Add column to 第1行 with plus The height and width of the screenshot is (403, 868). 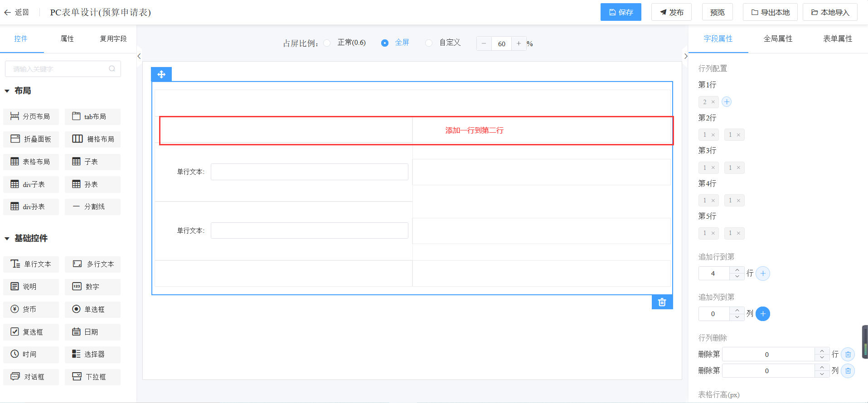(x=727, y=102)
